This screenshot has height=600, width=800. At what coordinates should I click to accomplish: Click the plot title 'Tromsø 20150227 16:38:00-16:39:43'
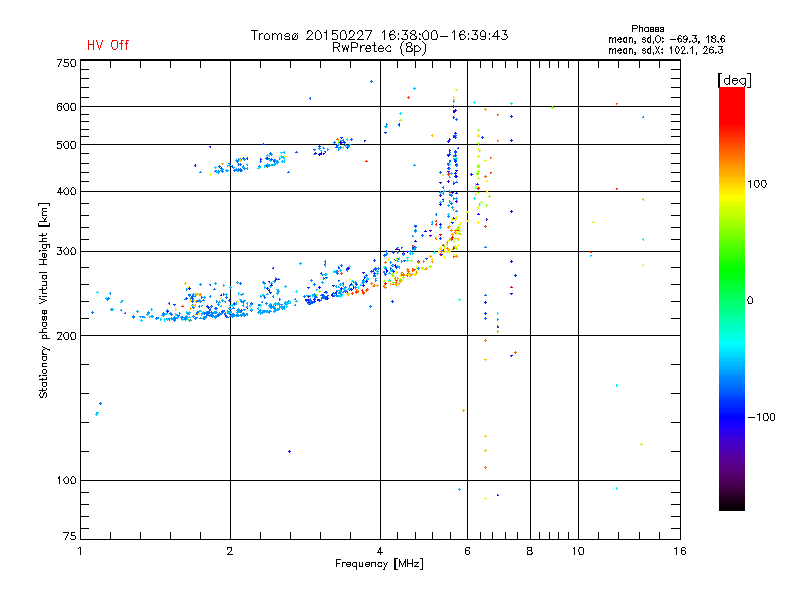pyautogui.click(x=379, y=35)
